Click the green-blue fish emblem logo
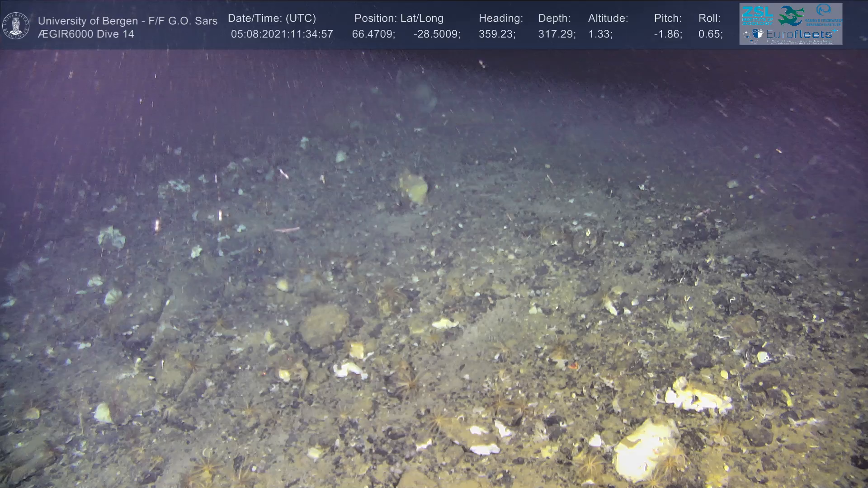This screenshot has height=488, width=868. pos(791,15)
